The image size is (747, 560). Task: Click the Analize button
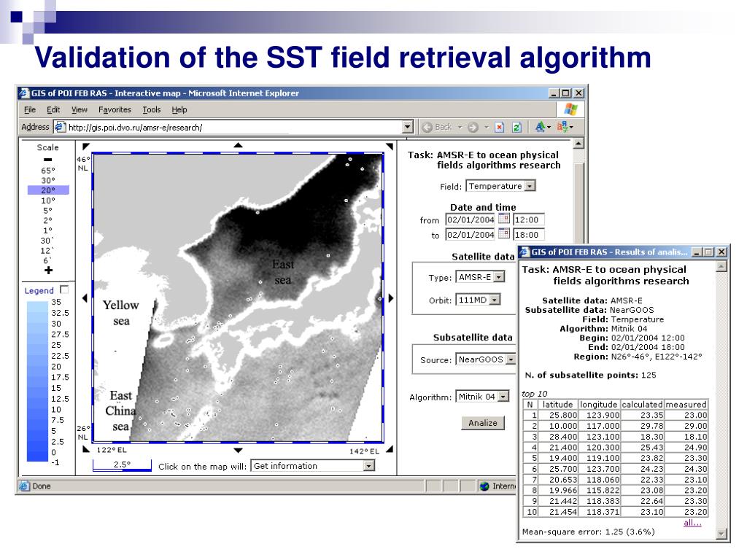pos(483,423)
